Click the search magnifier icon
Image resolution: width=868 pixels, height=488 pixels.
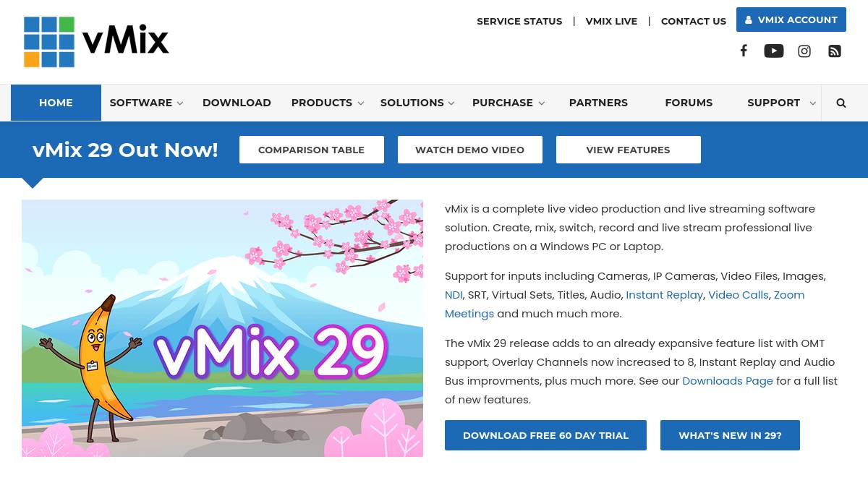tap(841, 103)
